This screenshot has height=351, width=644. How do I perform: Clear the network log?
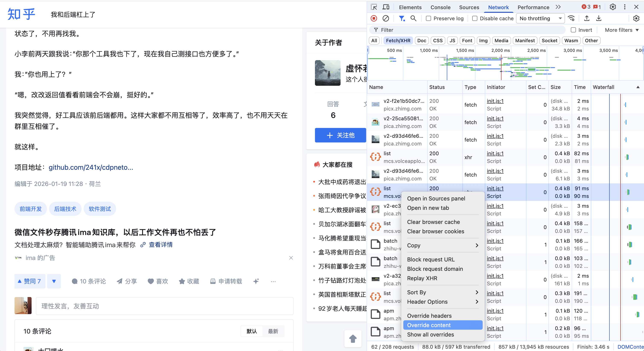[x=386, y=18]
